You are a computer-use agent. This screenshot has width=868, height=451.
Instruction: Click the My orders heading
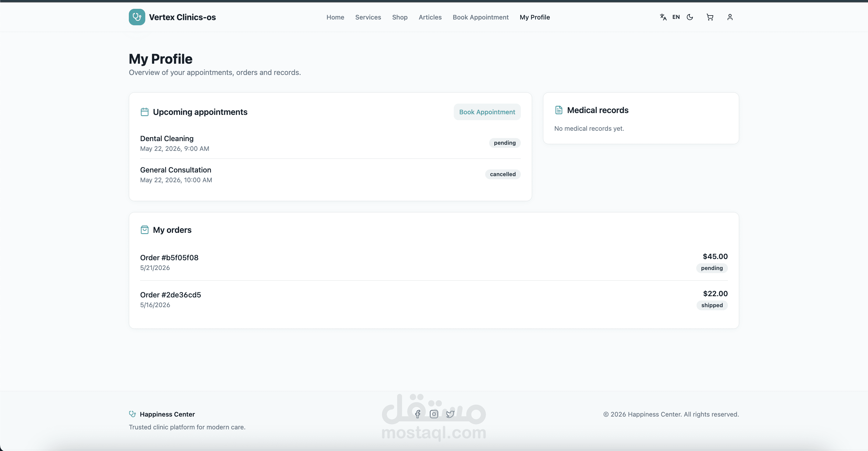point(172,230)
